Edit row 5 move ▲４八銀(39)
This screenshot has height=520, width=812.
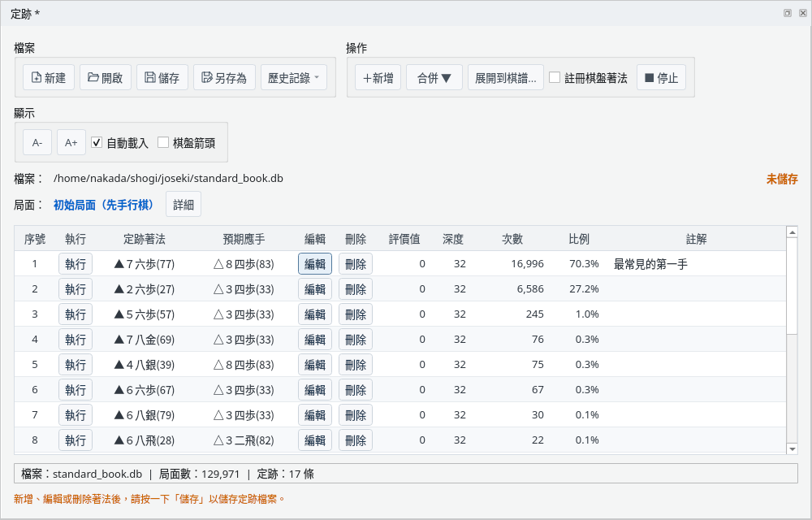(x=315, y=365)
